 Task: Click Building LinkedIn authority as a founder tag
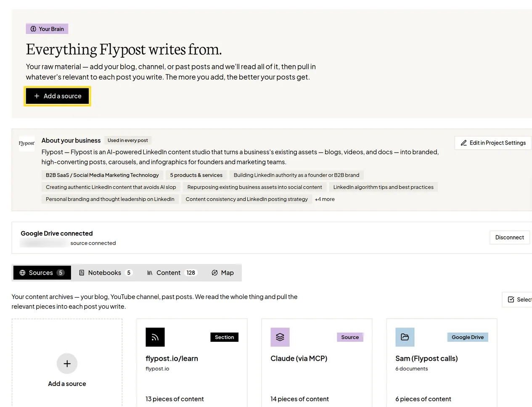pyautogui.click(x=296, y=175)
